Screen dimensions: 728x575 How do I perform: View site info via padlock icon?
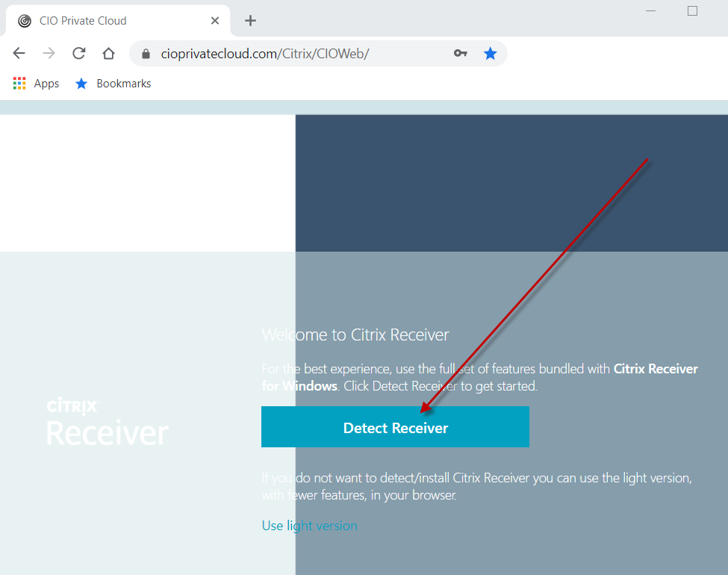(x=146, y=54)
